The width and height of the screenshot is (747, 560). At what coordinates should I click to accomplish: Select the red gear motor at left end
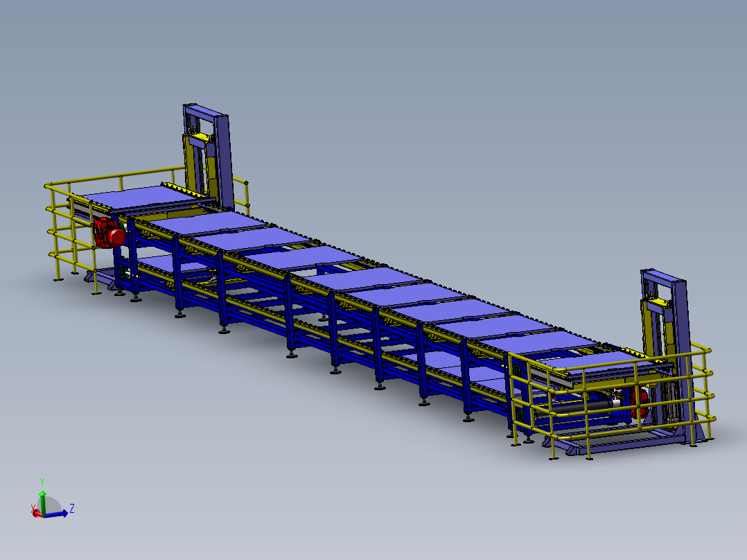tap(109, 233)
